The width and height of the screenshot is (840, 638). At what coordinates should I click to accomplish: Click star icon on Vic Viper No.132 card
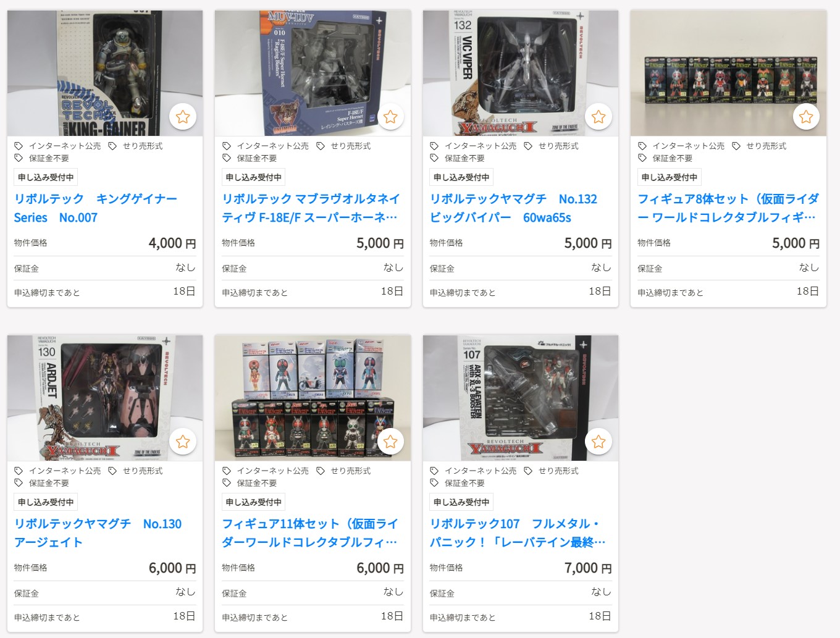pyautogui.click(x=598, y=117)
